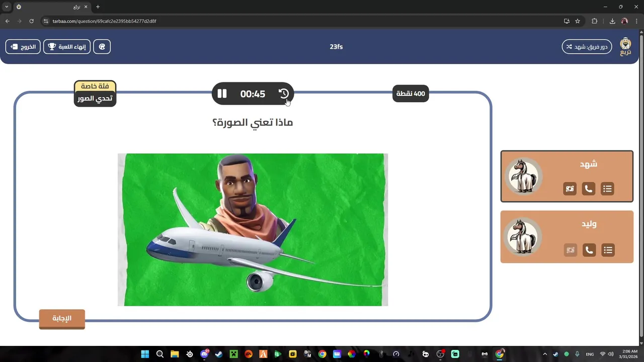Viewport: 644px width, 362px height.
Task: Open the list lifeline for وليد
Action: 608,250
